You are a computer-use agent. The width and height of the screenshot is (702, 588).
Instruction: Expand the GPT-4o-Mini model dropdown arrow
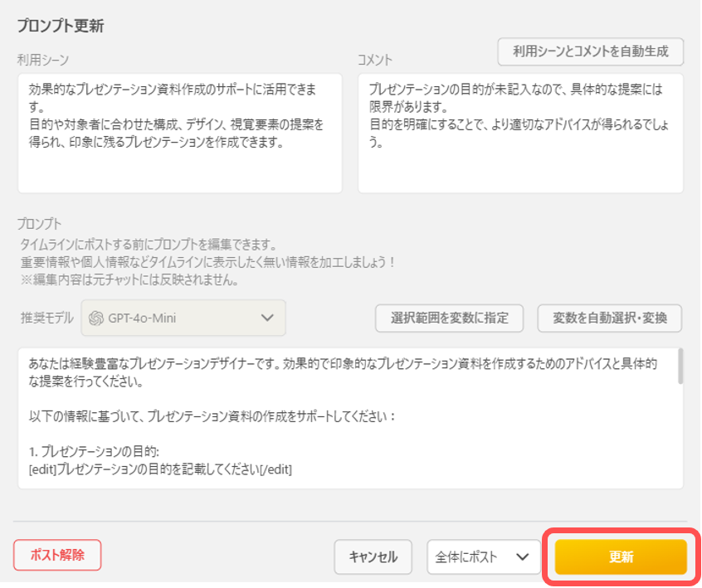click(x=266, y=318)
